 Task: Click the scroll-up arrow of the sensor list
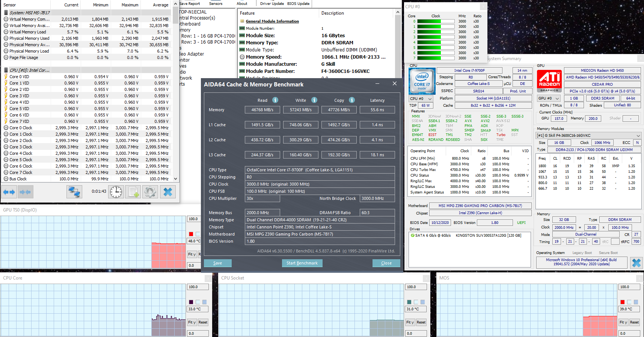175,3
